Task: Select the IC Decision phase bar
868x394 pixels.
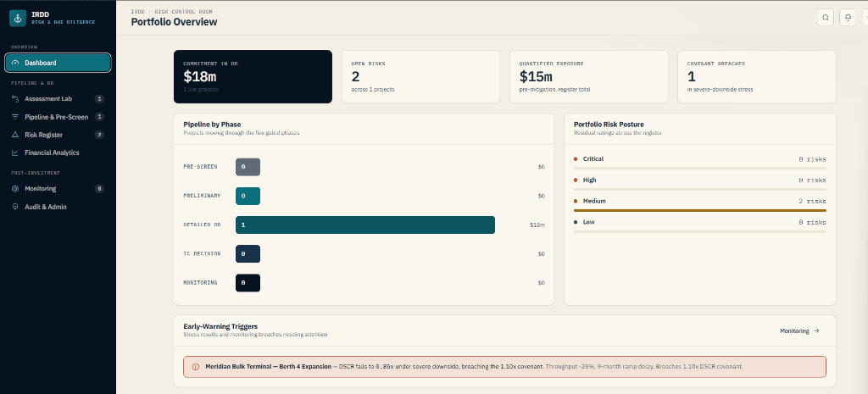Action: (x=248, y=254)
